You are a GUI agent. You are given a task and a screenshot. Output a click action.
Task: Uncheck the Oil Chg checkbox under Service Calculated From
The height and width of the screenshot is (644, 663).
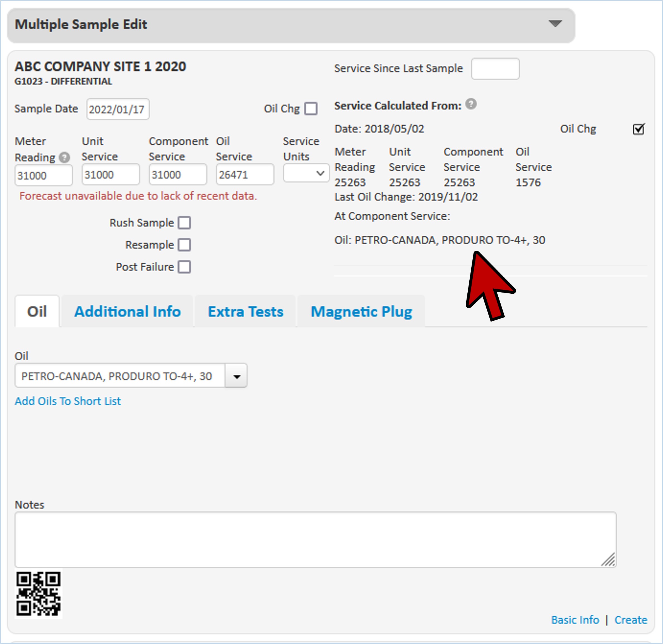point(638,129)
